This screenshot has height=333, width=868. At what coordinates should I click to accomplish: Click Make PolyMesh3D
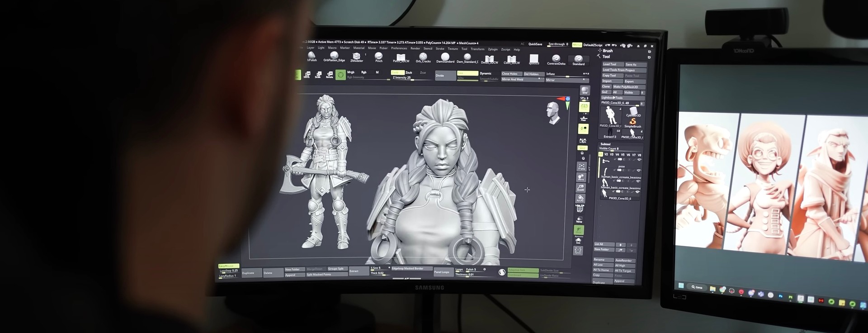click(629, 86)
